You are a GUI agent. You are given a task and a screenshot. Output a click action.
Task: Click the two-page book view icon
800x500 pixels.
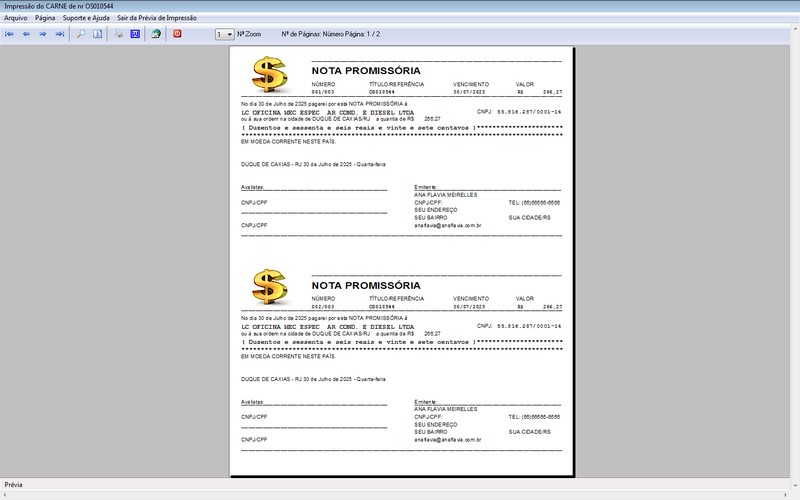tap(97, 34)
